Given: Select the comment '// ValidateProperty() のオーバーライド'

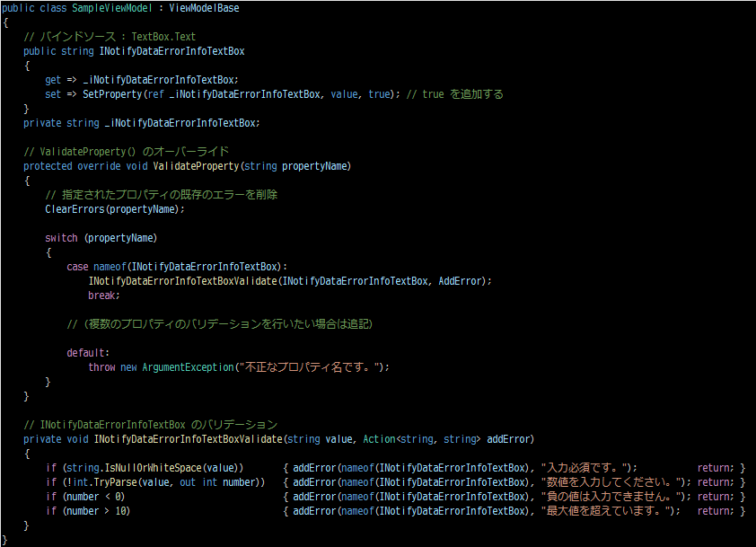Looking at the screenshot, I should point(127,152).
